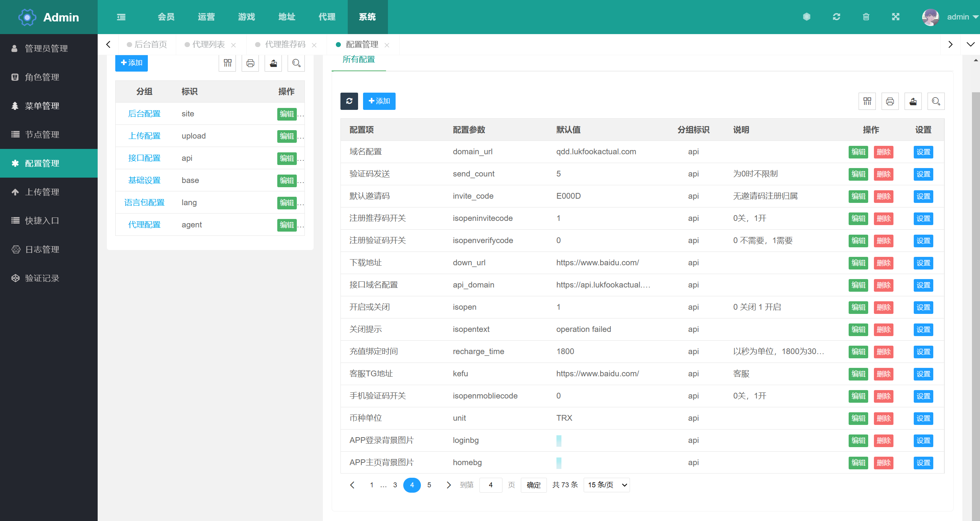Click the fullscreen icon in header
The width and height of the screenshot is (980, 521).
pos(895,17)
